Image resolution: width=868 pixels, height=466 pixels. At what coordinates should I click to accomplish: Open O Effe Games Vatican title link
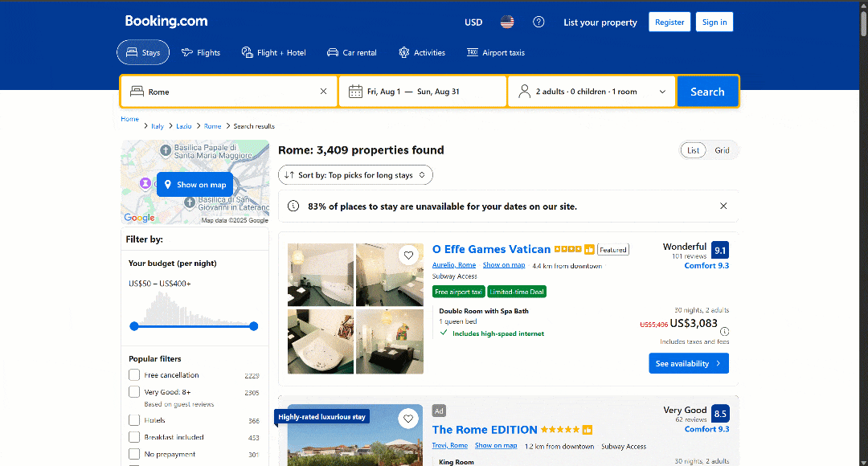click(x=491, y=249)
